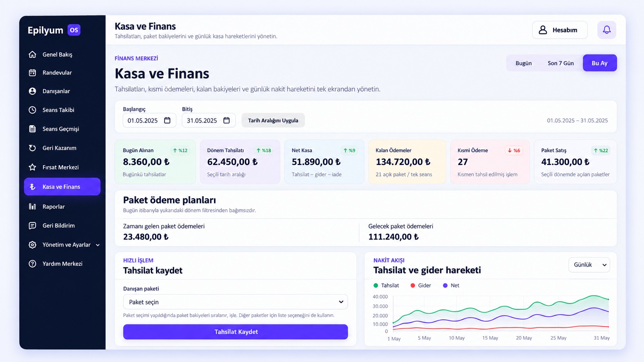Click the Yardım Merkezi question mark icon
This screenshot has height=362, width=644.
(x=32, y=264)
